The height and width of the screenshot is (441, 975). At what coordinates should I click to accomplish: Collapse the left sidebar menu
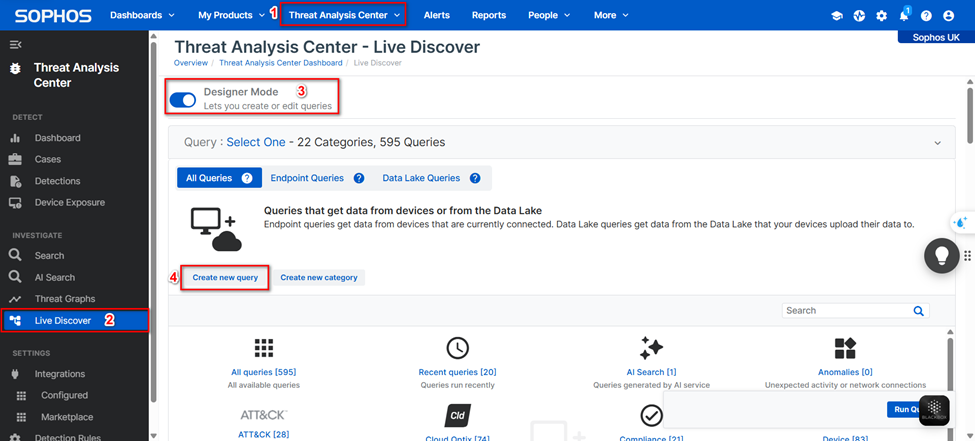pyautogui.click(x=15, y=45)
